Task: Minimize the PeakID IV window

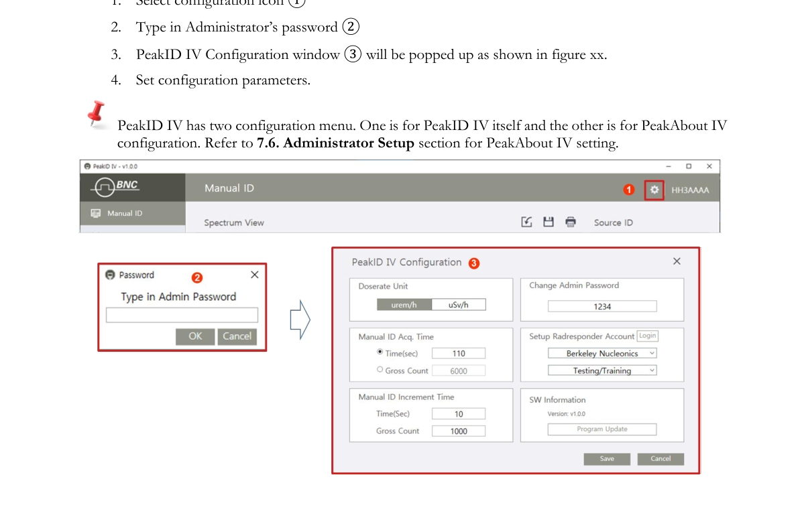Action: tap(669, 166)
